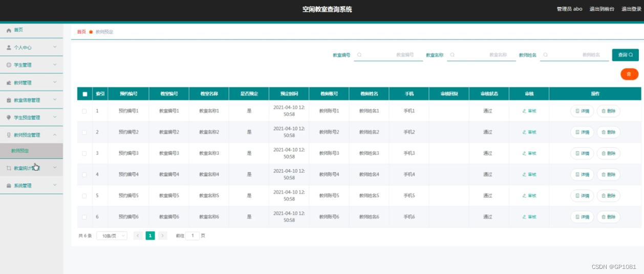Select page 1 in pagination

150,236
